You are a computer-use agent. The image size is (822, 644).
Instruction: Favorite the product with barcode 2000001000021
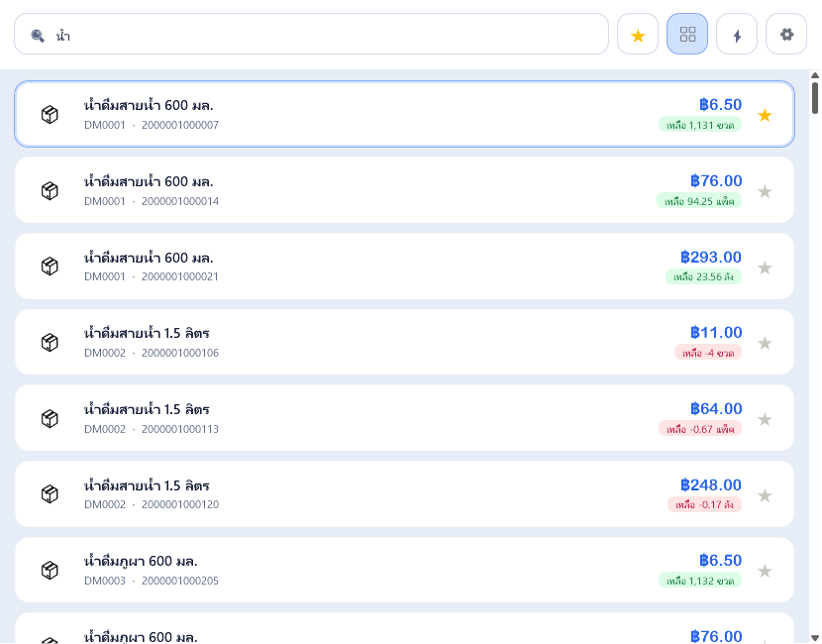[x=765, y=268]
